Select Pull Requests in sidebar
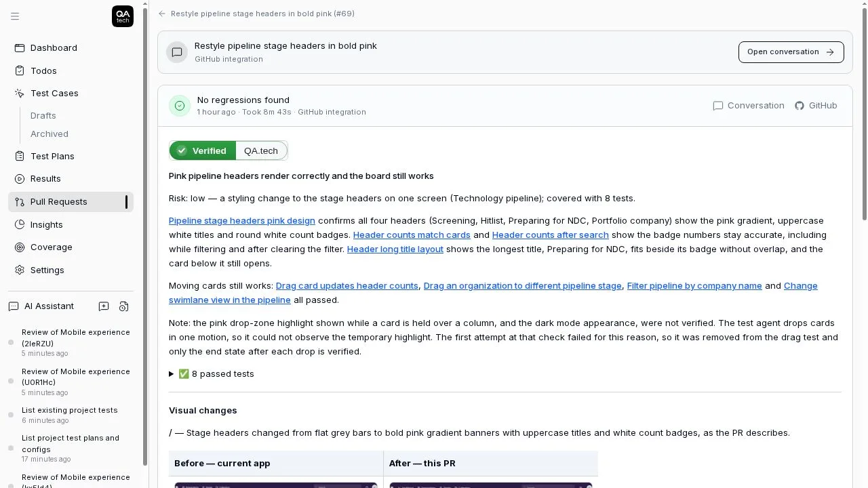Viewport: 868px width, 488px height. click(71, 201)
